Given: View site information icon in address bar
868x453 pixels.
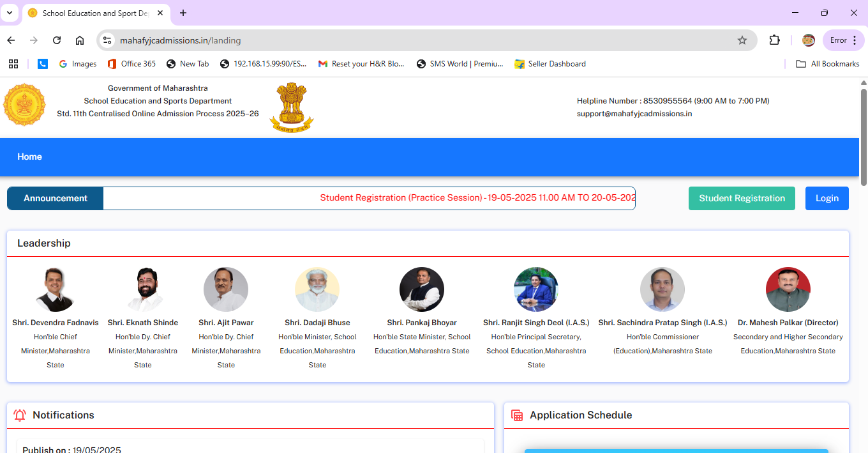Looking at the screenshot, I should [107, 40].
